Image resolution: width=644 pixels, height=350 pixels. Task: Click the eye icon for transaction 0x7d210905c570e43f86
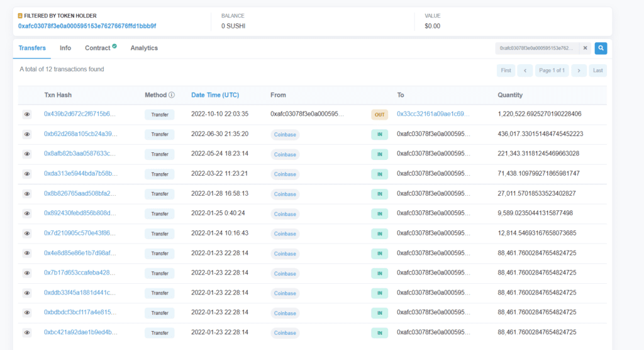pyautogui.click(x=27, y=233)
